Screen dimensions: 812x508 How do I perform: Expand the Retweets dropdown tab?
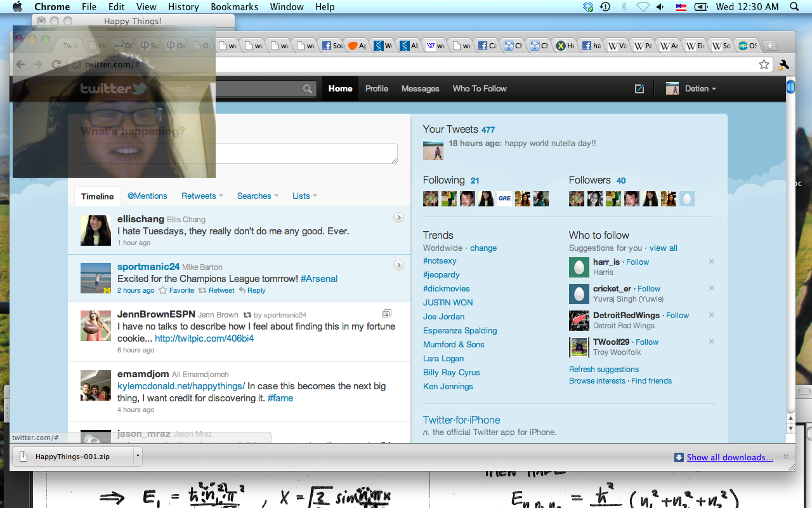click(x=202, y=196)
